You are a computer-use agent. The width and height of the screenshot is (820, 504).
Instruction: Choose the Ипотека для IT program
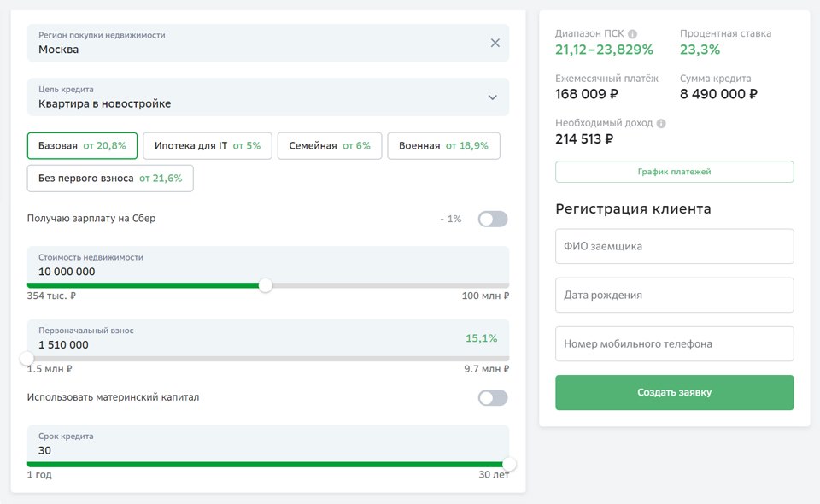click(207, 146)
